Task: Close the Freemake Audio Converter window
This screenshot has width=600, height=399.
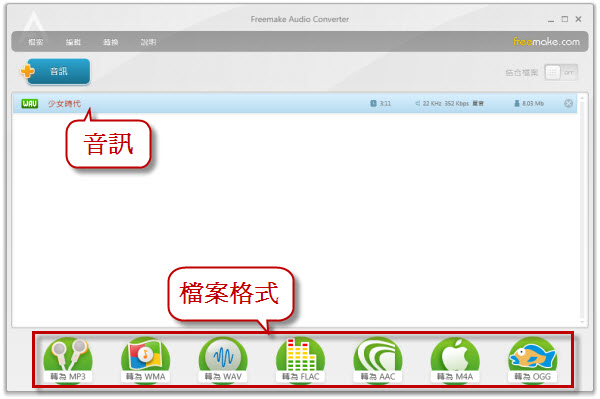Action: [x=579, y=19]
